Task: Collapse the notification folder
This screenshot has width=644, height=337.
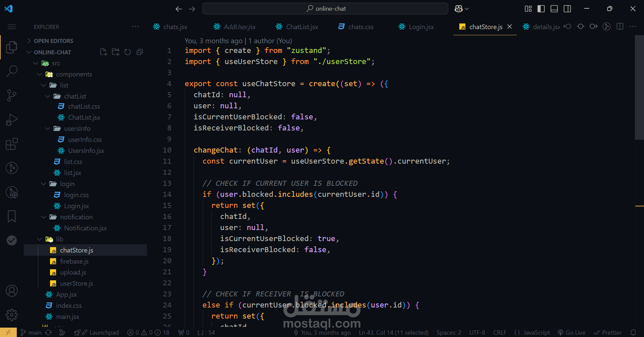Action: coord(44,217)
